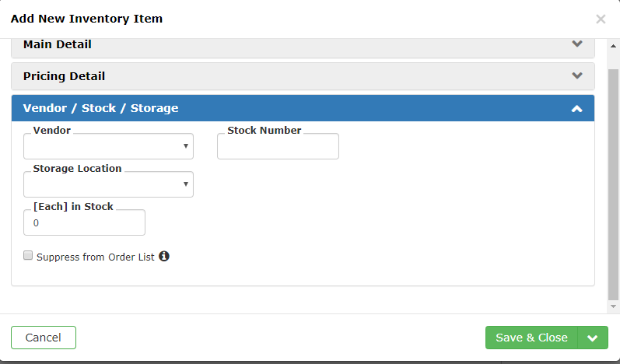620x364 pixels.
Task: Open the Storage Location dropdown
Action: [x=108, y=184]
